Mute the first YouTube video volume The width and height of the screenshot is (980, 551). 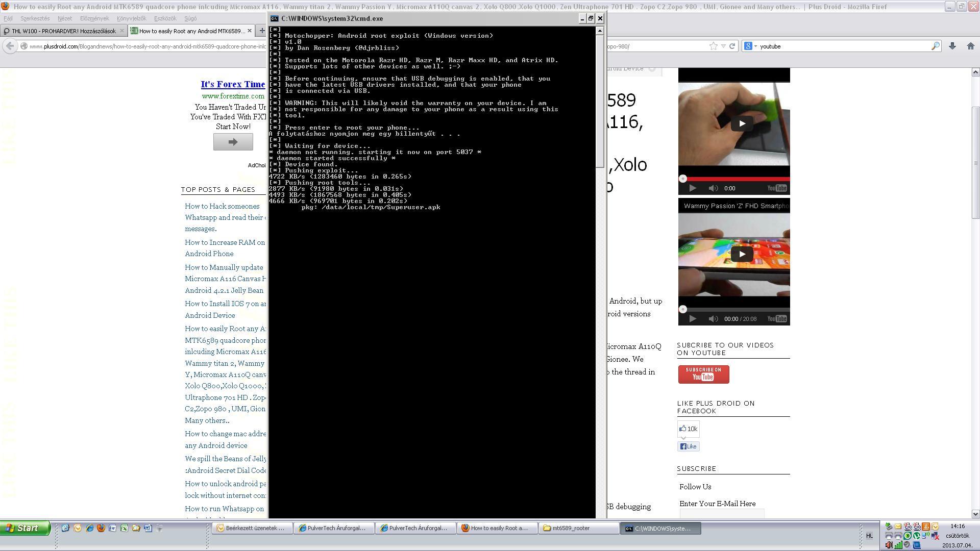713,188
